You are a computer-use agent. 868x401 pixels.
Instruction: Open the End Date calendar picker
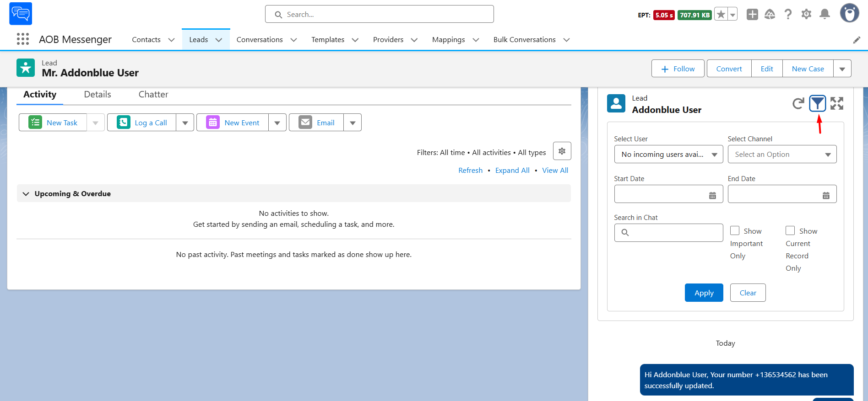pos(826,196)
